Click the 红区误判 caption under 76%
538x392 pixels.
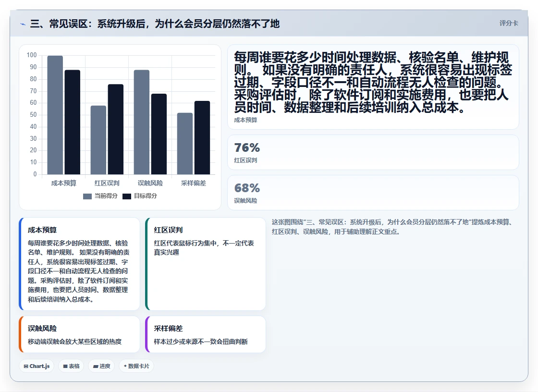245,160
